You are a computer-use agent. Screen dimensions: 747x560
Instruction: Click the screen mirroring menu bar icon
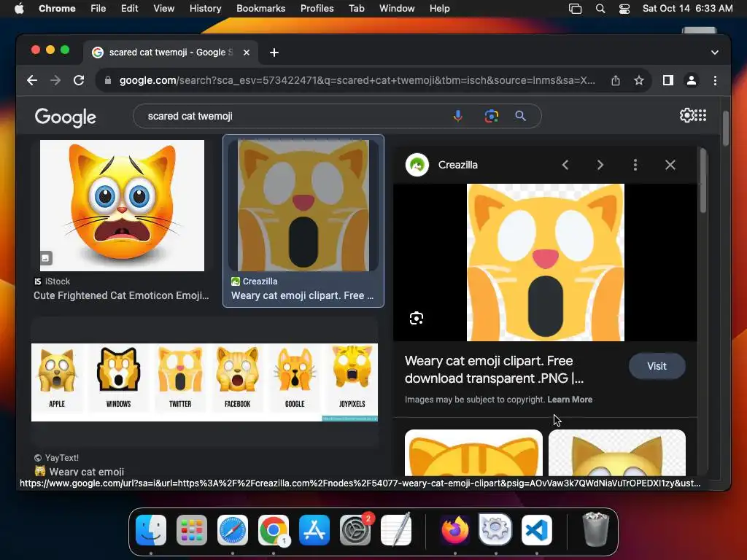point(576,9)
